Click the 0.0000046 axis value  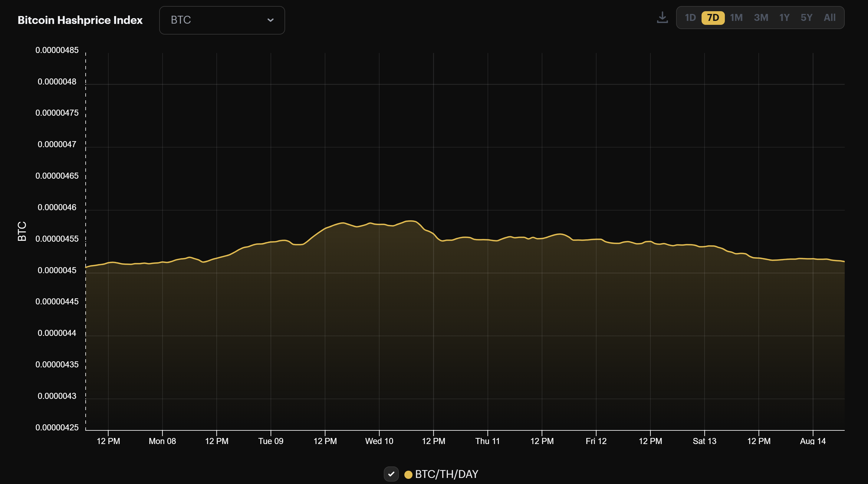(57, 207)
